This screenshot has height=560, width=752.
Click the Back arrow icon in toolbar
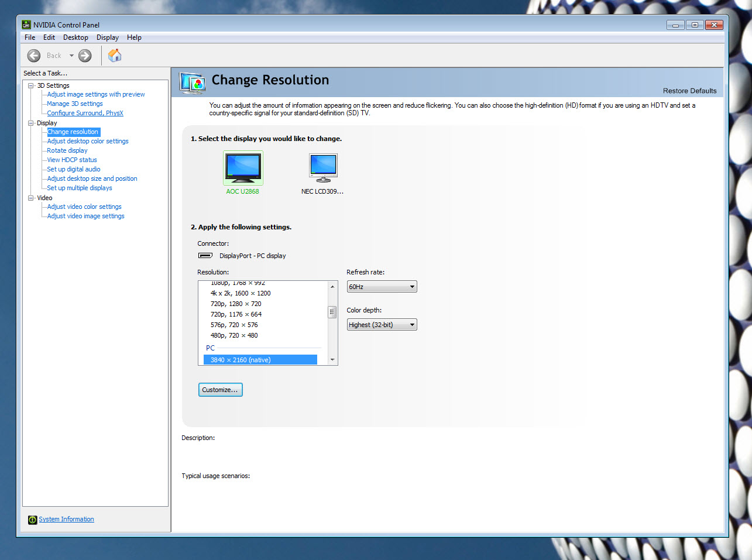[34, 56]
